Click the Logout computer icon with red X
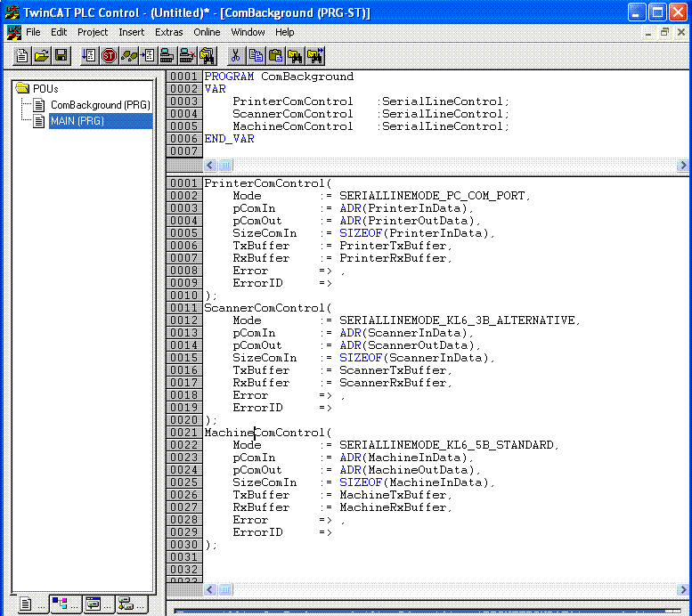 (x=187, y=55)
